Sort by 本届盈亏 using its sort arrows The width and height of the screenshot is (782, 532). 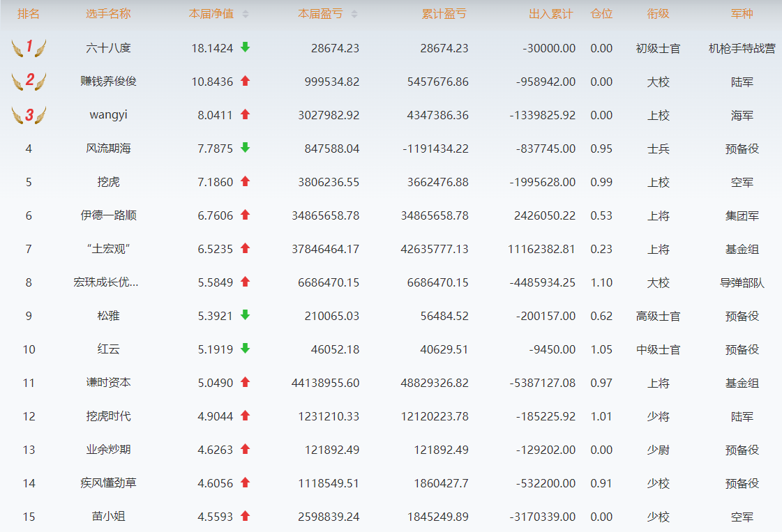point(354,15)
